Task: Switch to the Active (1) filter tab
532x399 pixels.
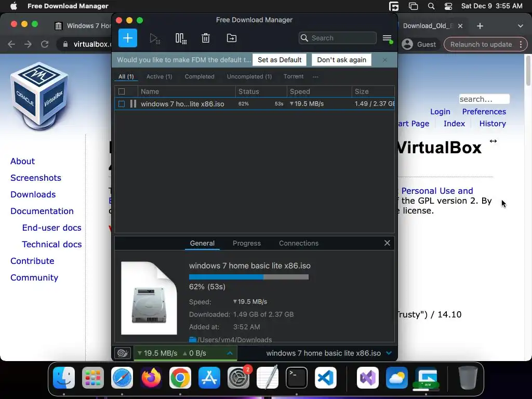Action: [x=159, y=77]
